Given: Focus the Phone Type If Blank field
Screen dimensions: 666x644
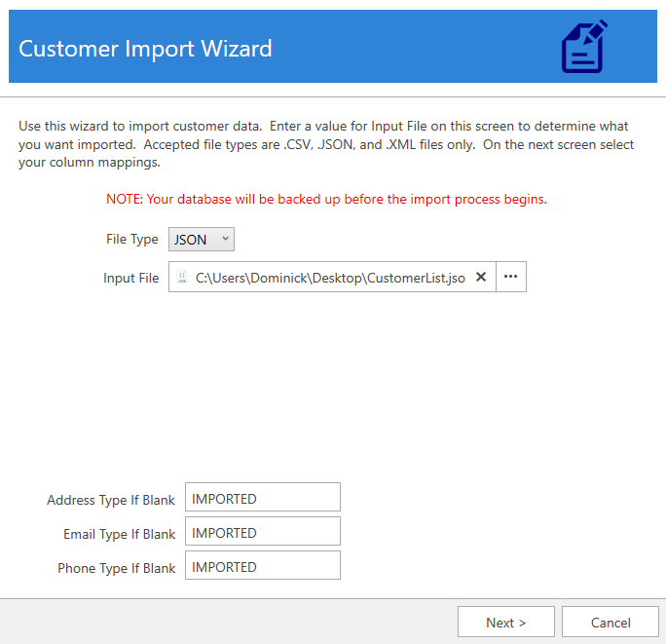Looking at the screenshot, I should tap(262, 566).
